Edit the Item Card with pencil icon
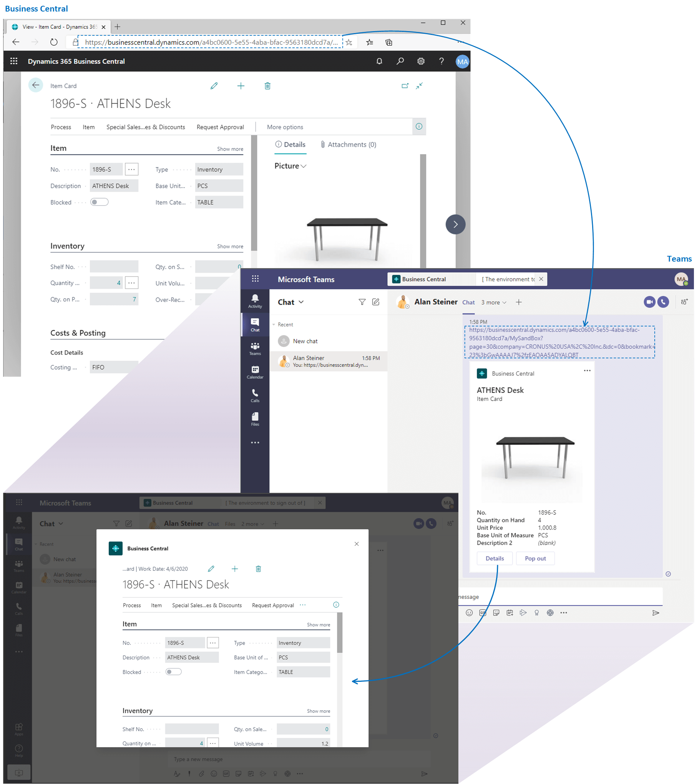The width and height of the screenshot is (697, 784). coord(214,86)
